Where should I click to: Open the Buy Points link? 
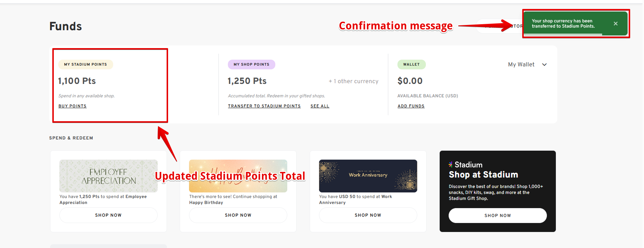click(x=72, y=106)
